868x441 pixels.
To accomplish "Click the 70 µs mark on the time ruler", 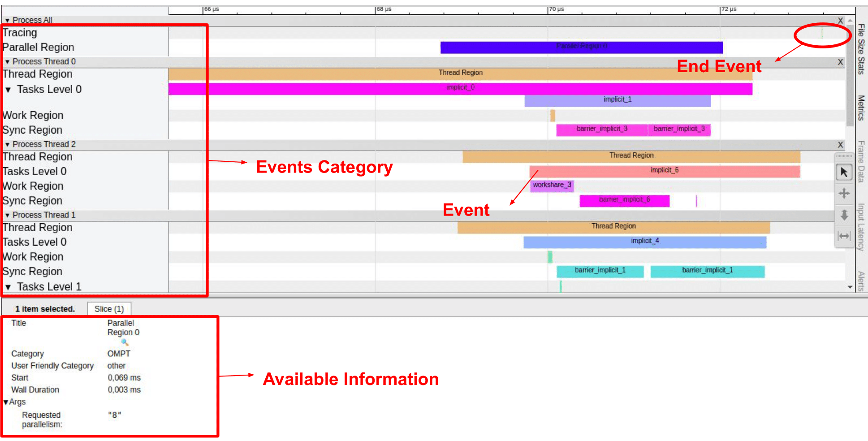I will 556,9.
